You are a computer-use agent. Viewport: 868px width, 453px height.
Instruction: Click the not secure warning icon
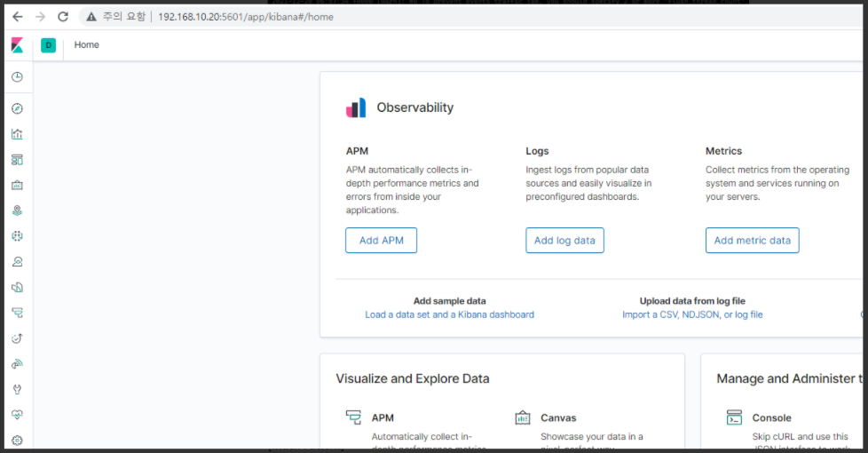tap(91, 17)
